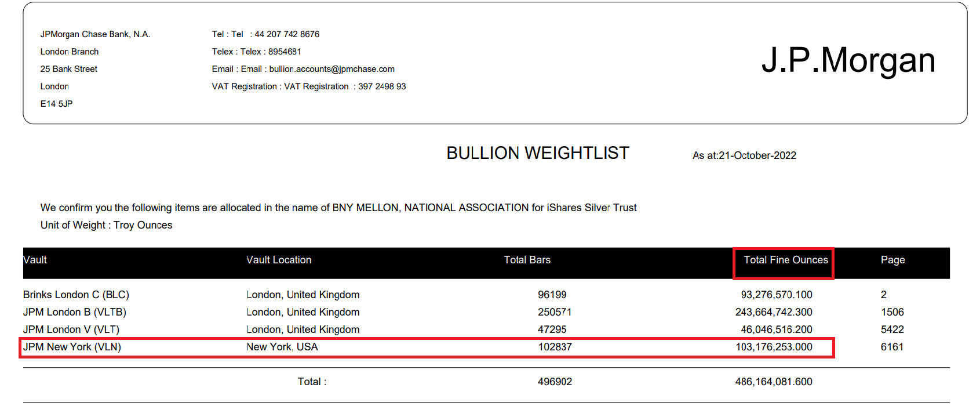
Task: Click the BULLION WEIGHTLIST title
Action: coord(537,153)
